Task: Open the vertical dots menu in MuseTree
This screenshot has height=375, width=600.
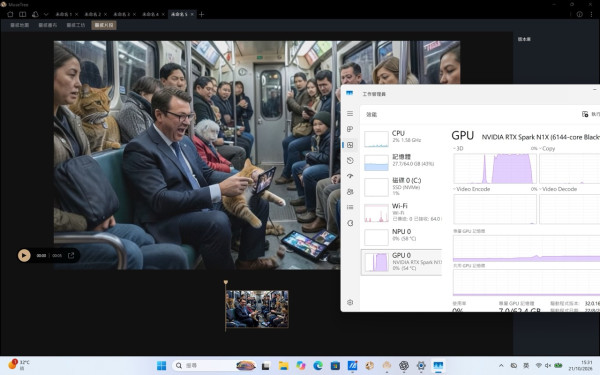Action: 591,14
